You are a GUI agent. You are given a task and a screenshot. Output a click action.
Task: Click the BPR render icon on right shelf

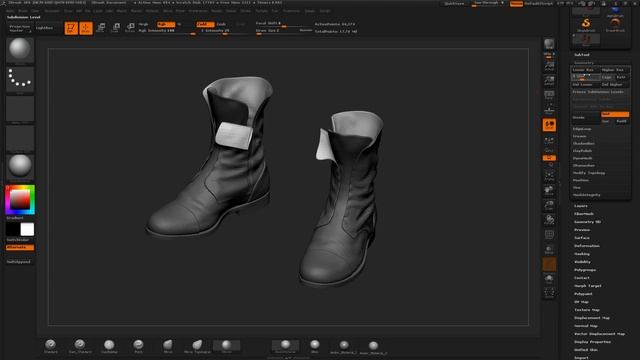point(549,45)
